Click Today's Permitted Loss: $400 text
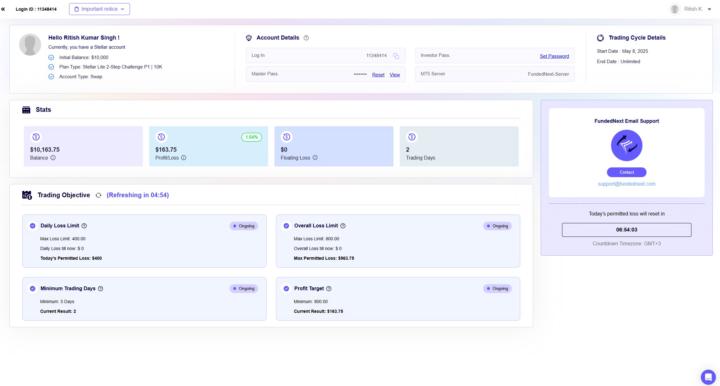720x386 pixels. (71, 258)
